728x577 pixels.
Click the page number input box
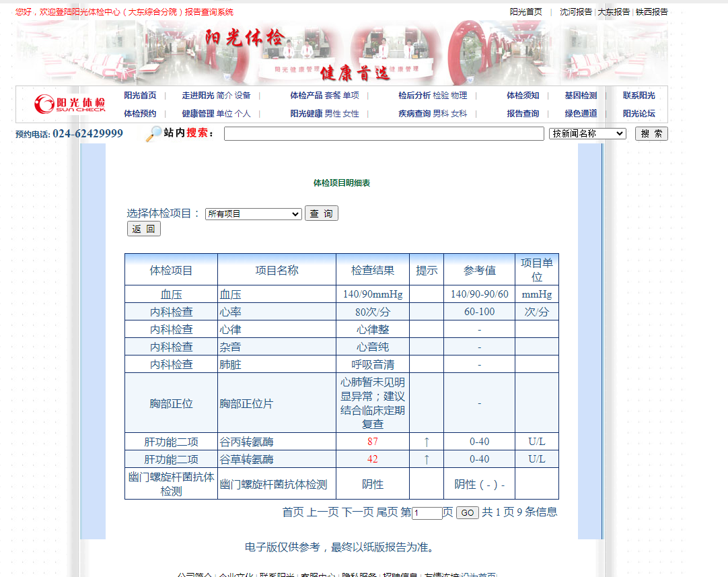pyautogui.click(x=427, y=513)
